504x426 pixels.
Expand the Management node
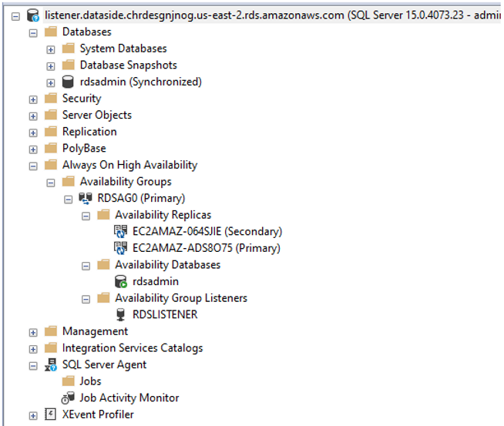tap(33, 333)
